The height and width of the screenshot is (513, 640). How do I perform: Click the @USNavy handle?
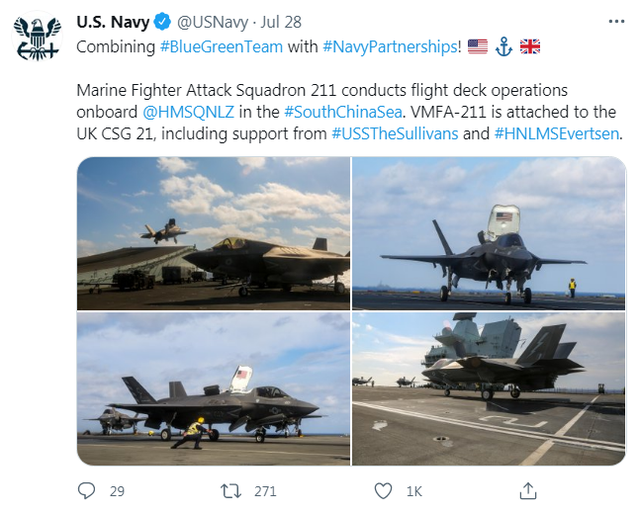tap(213, 22)
